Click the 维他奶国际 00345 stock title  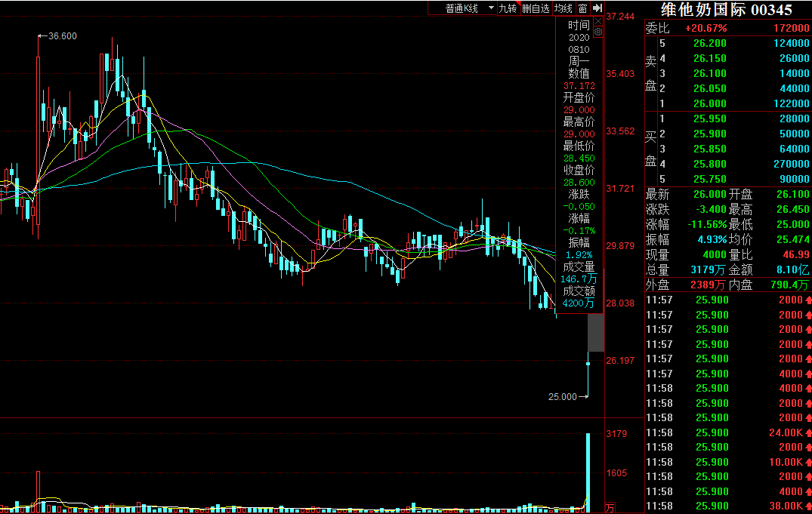[727, 10]
